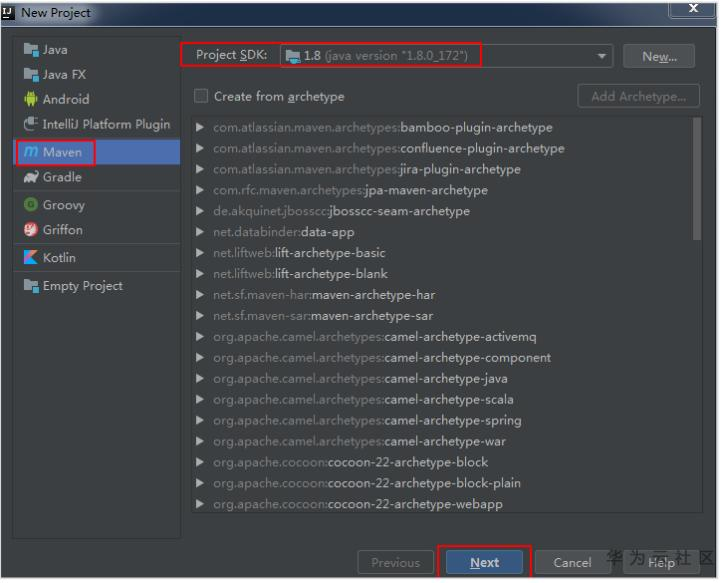
Task: Click the IntelliJ logo in title bar
Action: click(x=8, y=13)
